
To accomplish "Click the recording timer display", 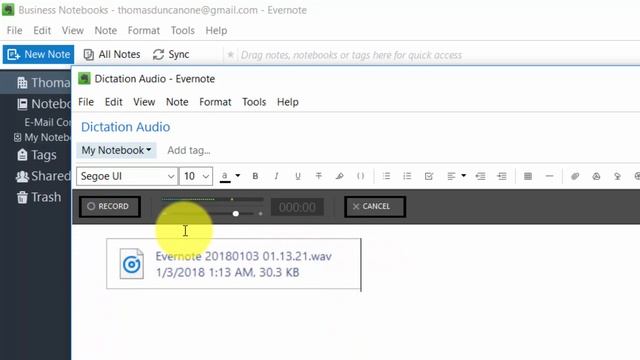I will [297, 207].
